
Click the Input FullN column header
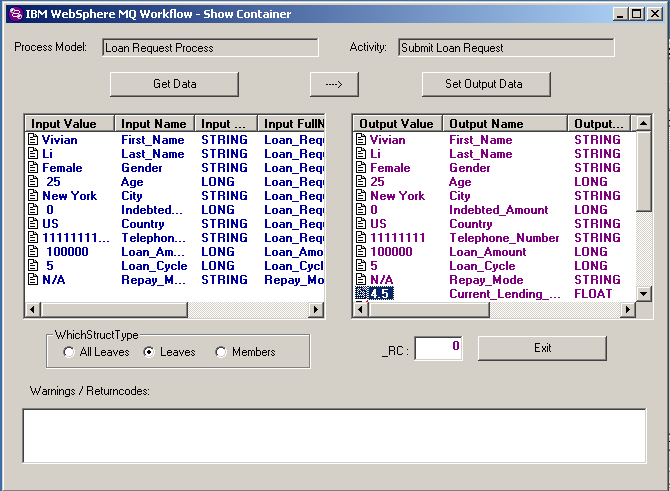(x=291, y=123)
